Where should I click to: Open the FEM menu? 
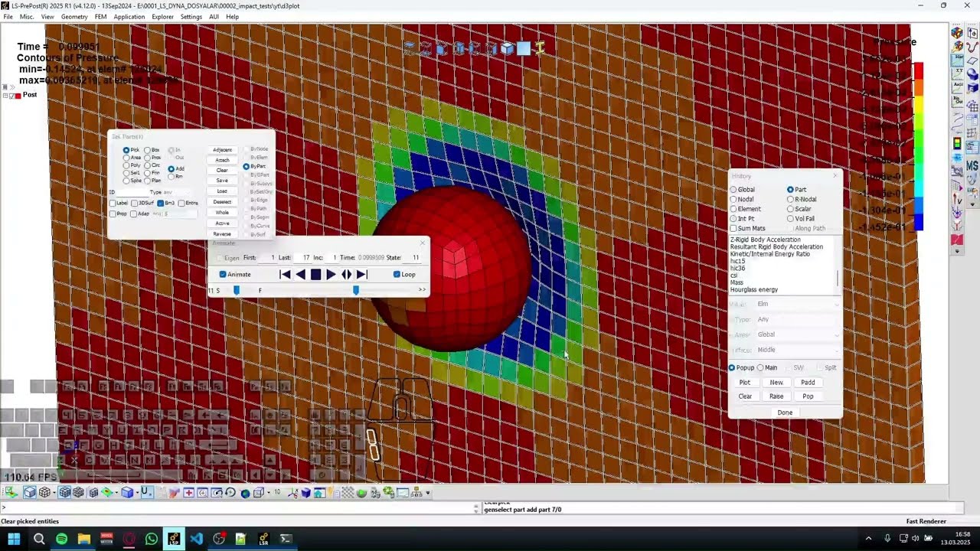pyautogui.click(x=100, y=17)
